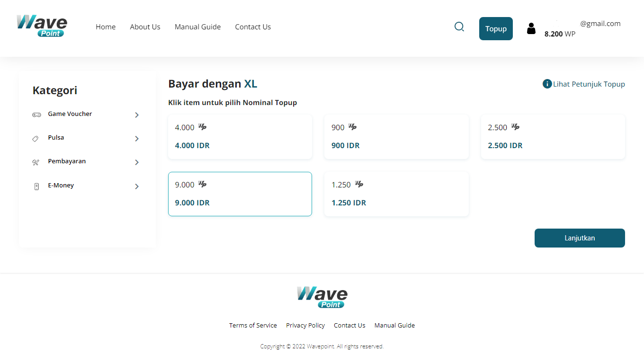Screen dimensions: 644x363
Task: Open the Terms of Service footer link
Action: [253, 325]
